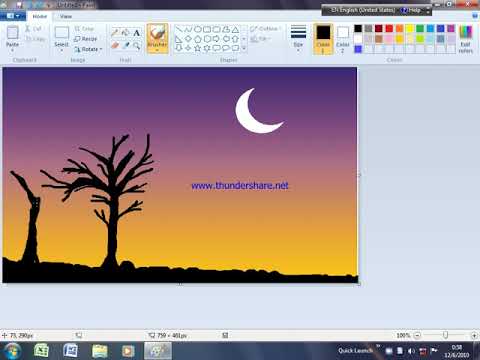Open Word from the taskbar
Screen dimensions: 480x360
tap(70, 351)
